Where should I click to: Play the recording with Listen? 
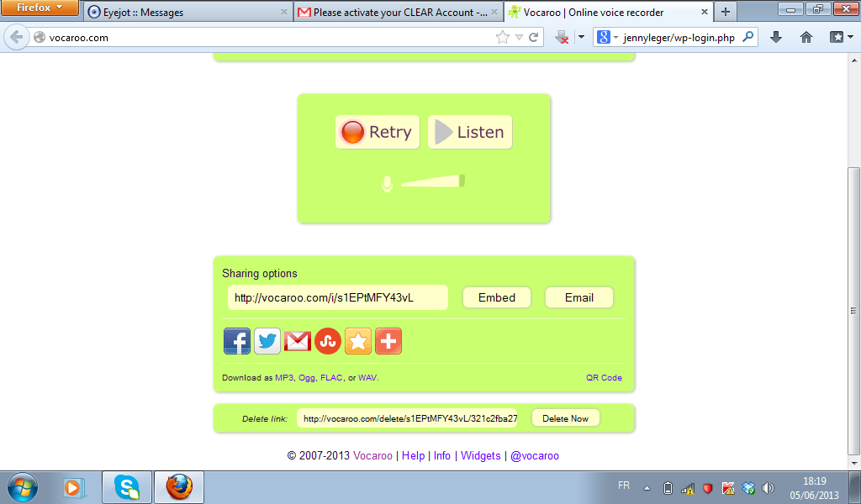pos(470,132)
